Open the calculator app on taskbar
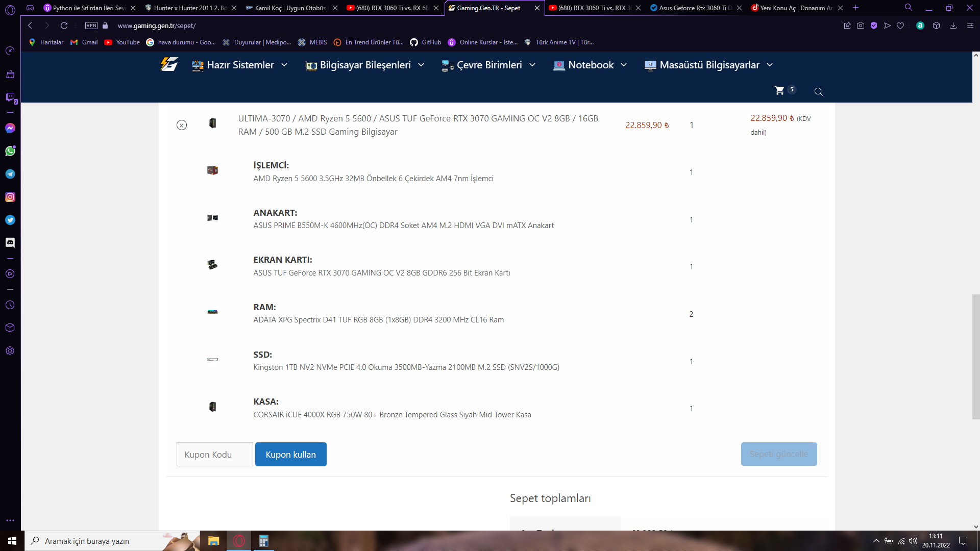Image resolution: width=980 pixels, height=551 pixels. click(263, 541)
